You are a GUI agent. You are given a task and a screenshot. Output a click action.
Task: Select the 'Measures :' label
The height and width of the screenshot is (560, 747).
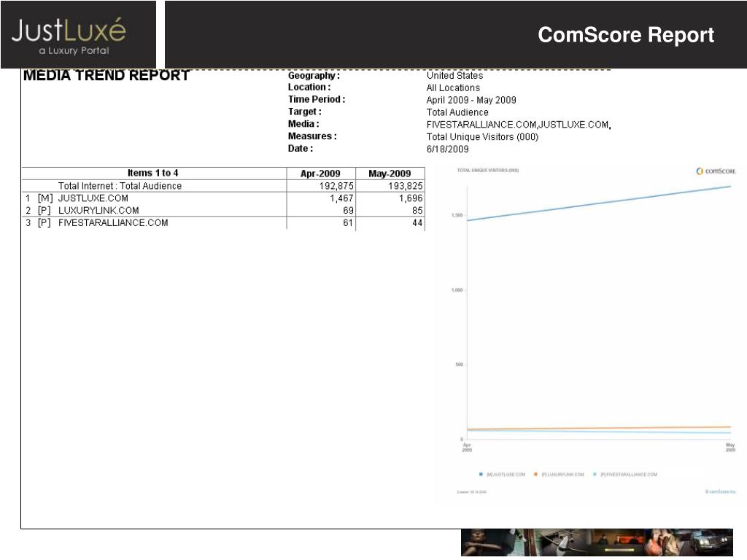pos(312,136)
